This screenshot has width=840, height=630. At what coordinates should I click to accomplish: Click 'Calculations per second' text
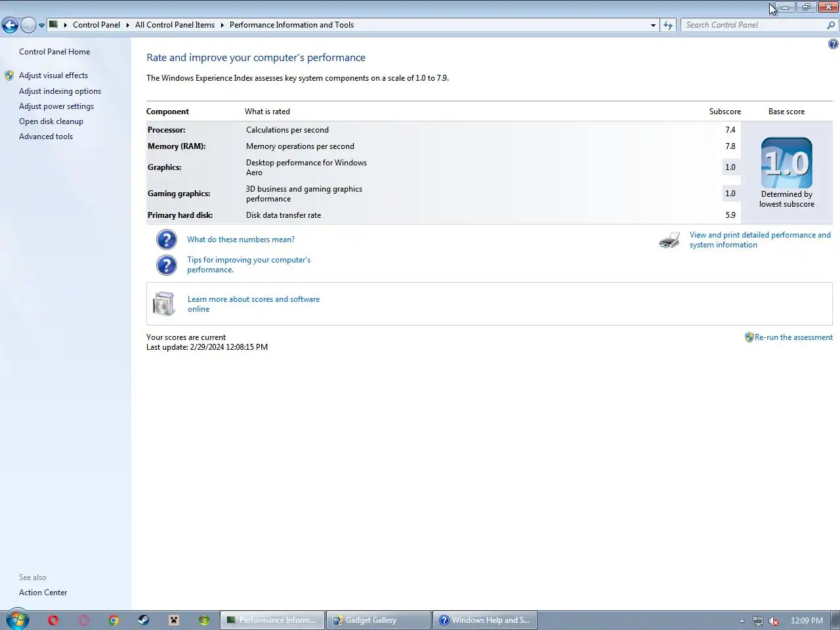pos(287,130)
